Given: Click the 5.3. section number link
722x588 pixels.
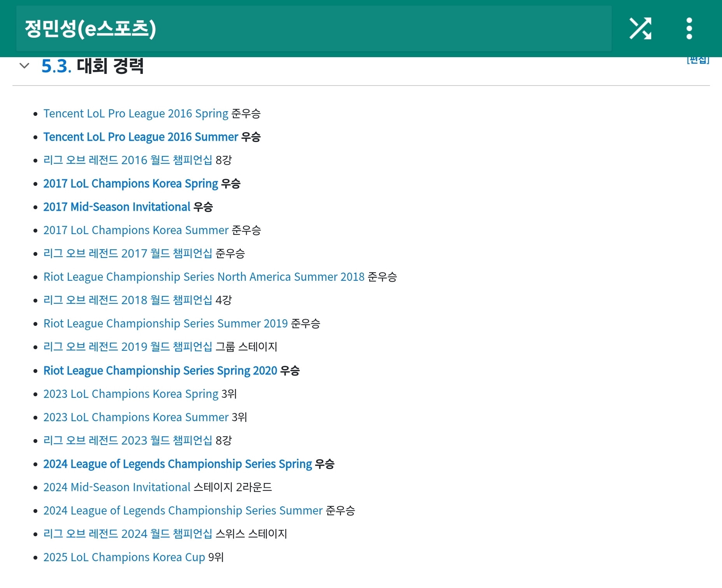Looking at the screenshot, I should [56, 66].
